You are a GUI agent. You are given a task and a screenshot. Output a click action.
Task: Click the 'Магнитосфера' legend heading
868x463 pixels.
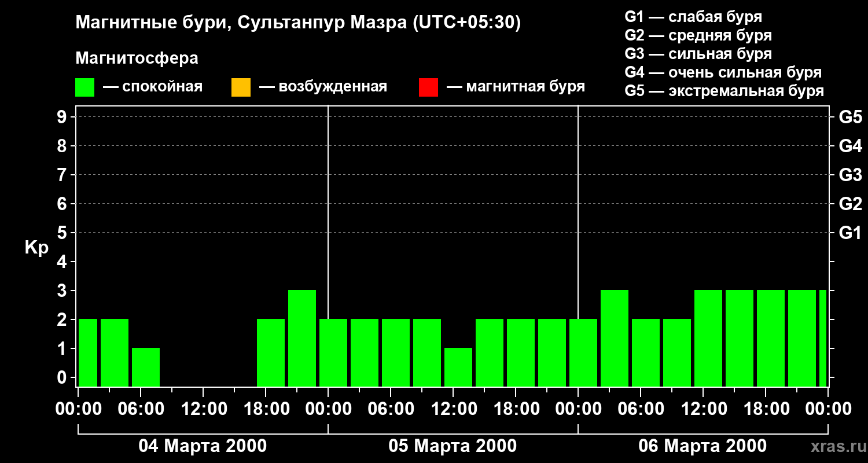[137, 58]
